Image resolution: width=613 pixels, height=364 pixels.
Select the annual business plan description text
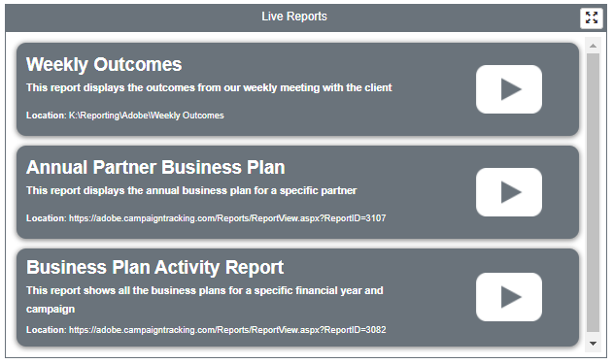pyautogui.click(x=191, y=190)
